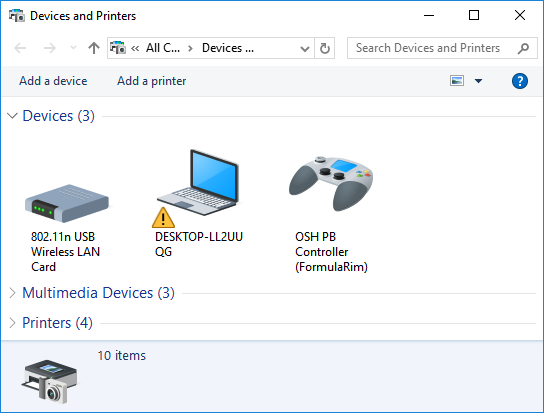Open the address bar history dropdown
Image resolution: width=544 pixels, height=413 pixels.
point(305,49)
